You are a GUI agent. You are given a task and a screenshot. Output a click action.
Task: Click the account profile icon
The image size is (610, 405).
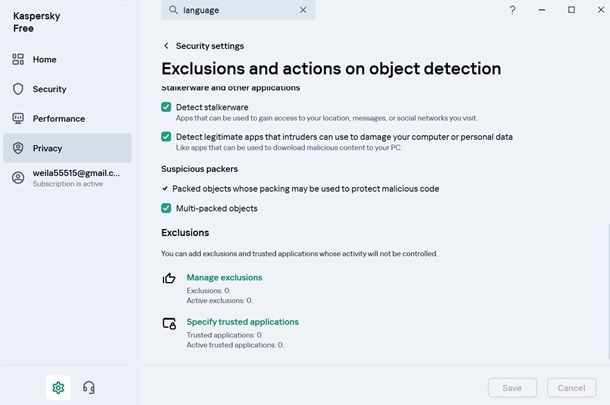click(18, 177)
